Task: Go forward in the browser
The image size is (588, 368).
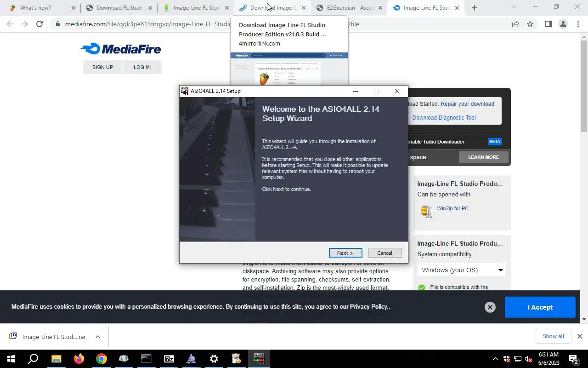Action: (25, 24)
